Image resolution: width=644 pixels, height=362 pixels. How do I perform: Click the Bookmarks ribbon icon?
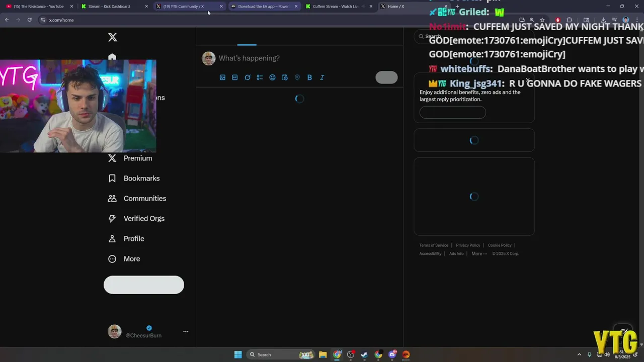(112, 178)
